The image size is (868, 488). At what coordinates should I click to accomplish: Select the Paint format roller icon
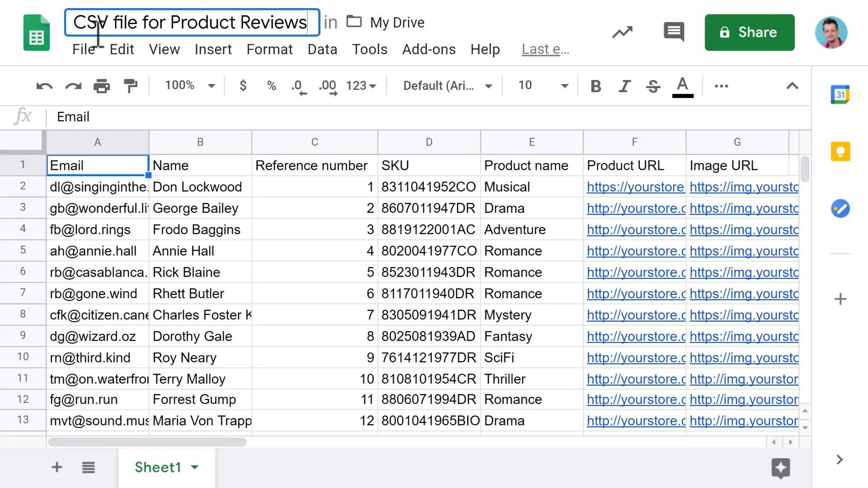click(x=131, y=86)
